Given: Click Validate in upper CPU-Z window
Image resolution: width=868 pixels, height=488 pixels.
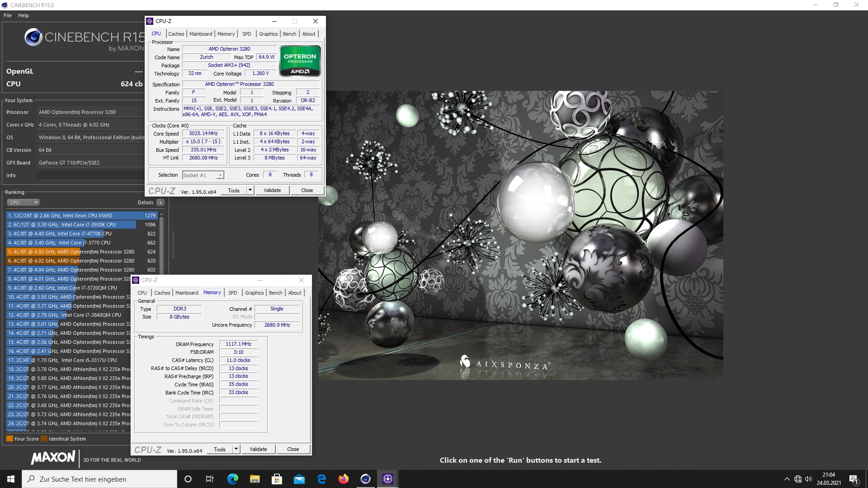Looking at the screenshot, I should (272, 190).
